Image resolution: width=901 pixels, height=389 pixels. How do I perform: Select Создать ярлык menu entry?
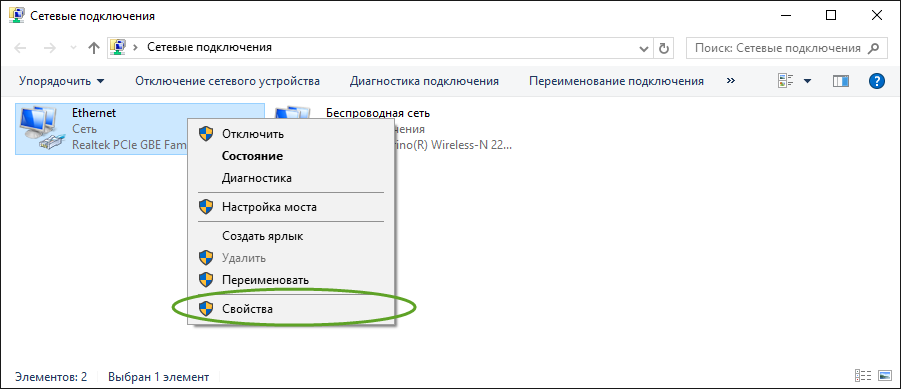(x=291, y=236)
